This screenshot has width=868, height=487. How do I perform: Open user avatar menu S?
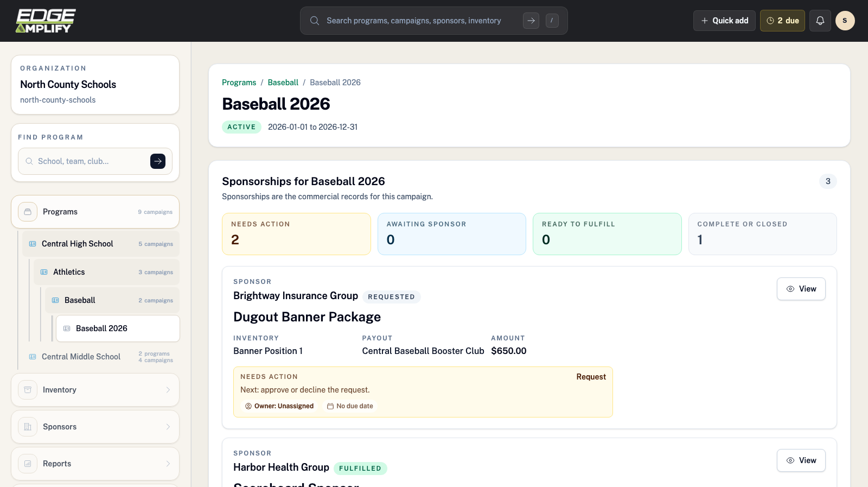click(845, 21)
